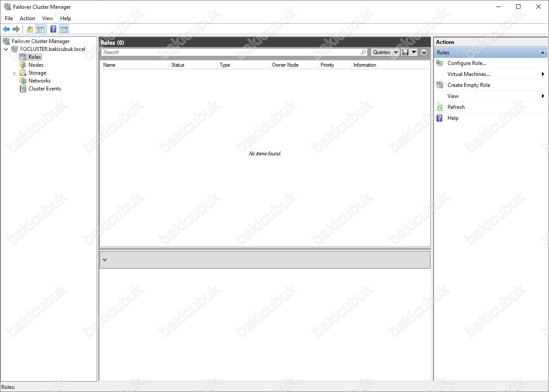
Task: Open the File menu
Action: tap(9, 18)
